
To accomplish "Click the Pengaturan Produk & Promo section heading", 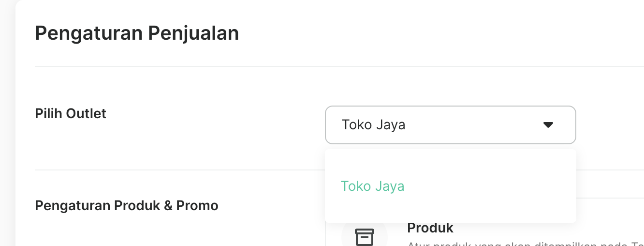I will click(127, 205).
